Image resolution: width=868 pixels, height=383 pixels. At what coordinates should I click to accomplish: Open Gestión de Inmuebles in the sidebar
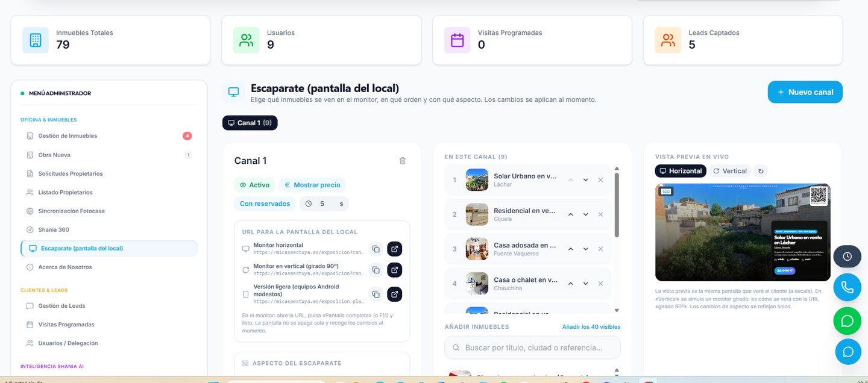point(109,136)
